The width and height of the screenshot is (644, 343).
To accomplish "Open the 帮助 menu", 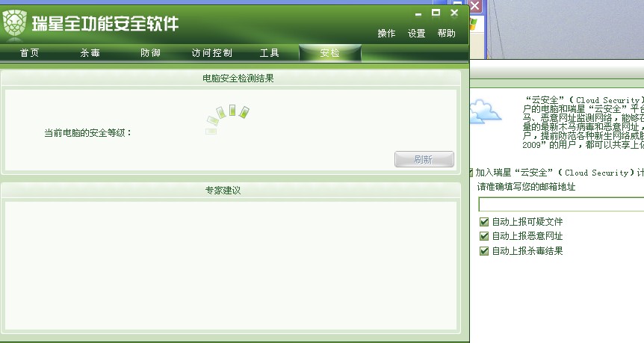I will pos(447,34).
